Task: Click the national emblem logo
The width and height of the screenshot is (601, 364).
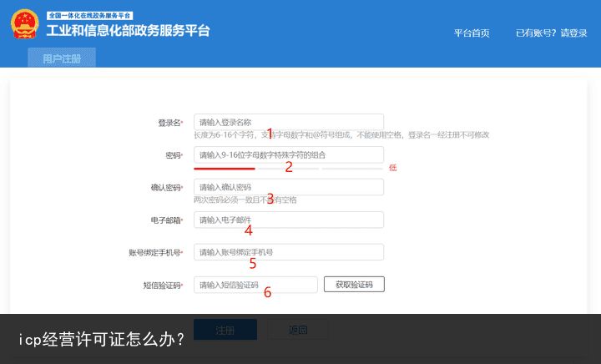Action: point(25,24)
